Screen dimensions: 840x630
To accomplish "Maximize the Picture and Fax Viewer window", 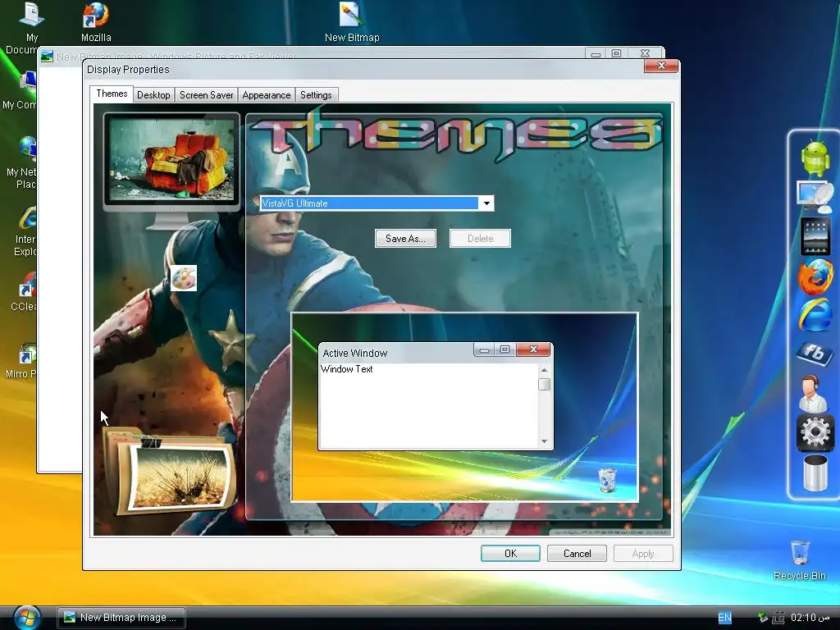I will [x=616, y=53].
